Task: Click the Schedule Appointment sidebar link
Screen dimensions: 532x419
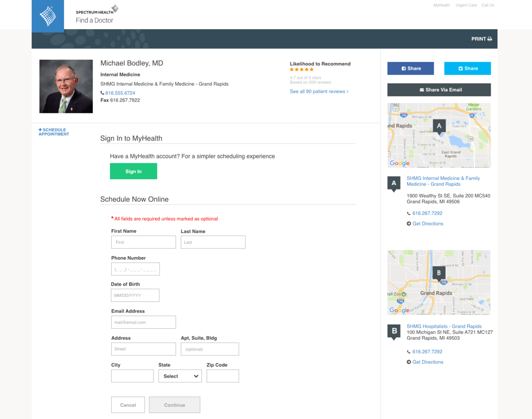Action: pyautogui.click(x=54, y=132)
